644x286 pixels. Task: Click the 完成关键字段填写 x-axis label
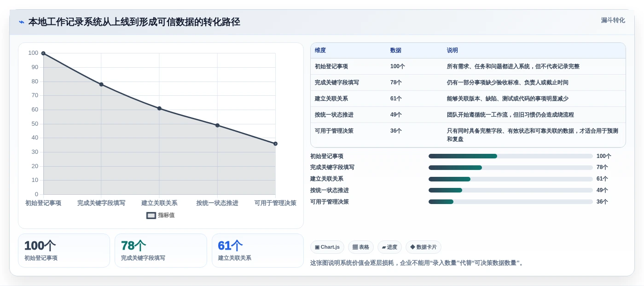click(101, 203)
